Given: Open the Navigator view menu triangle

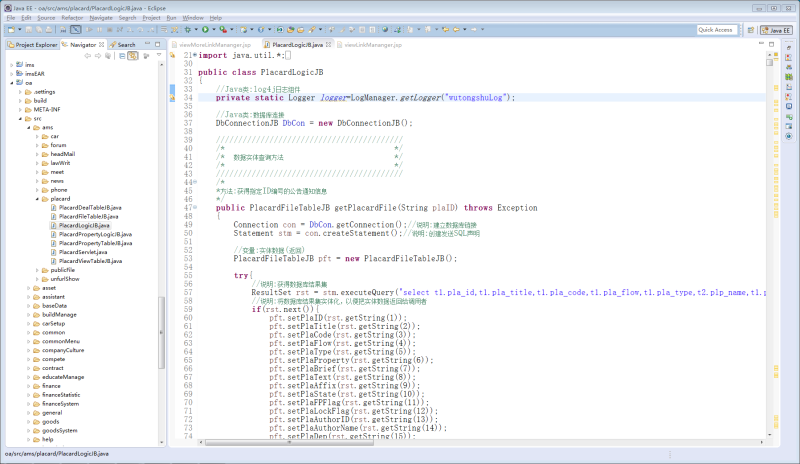Looking at the screenshot, I should coord(159,55).
